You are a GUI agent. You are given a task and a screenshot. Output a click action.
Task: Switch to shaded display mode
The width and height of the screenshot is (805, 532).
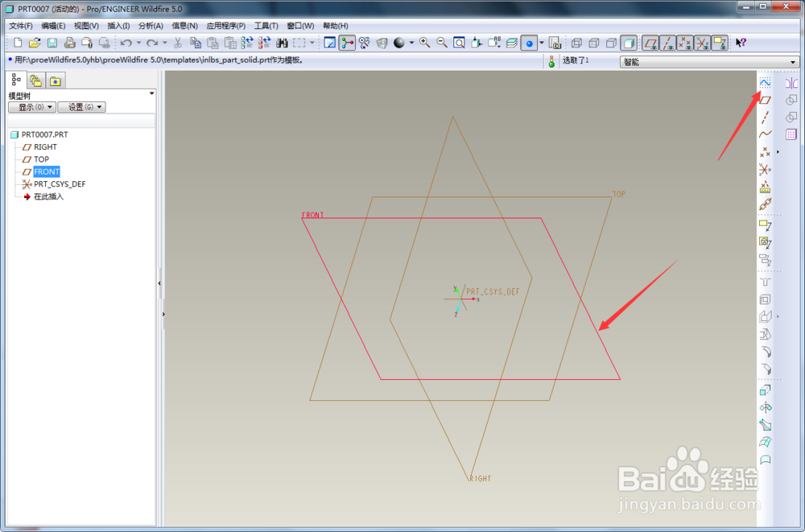pos(629,43)
